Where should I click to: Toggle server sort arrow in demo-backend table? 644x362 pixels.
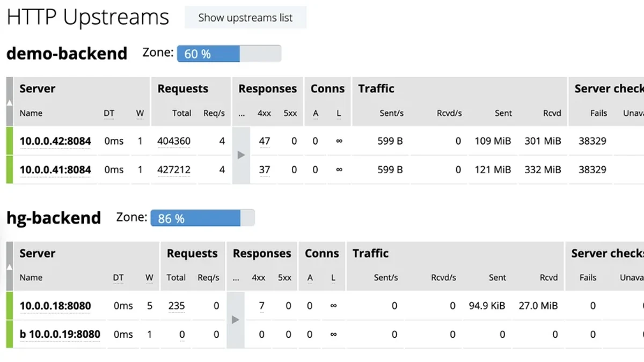point(9,102)
